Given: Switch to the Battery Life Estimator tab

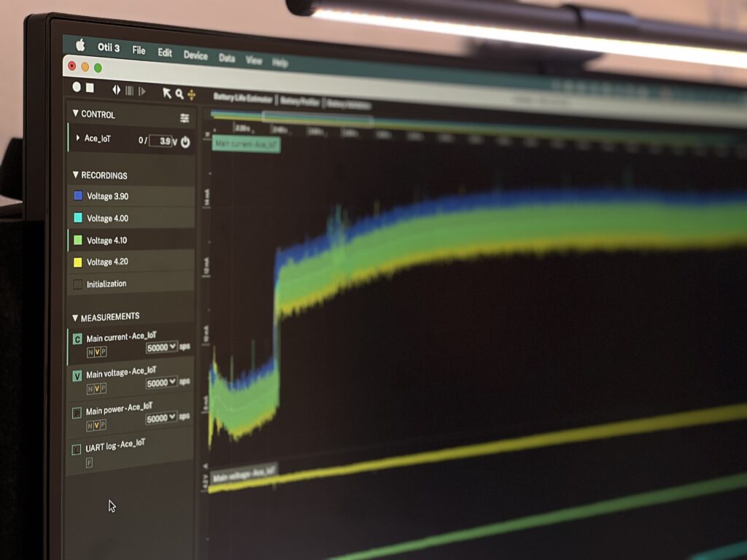Looking at the screenshot, I should coord(243,98).
